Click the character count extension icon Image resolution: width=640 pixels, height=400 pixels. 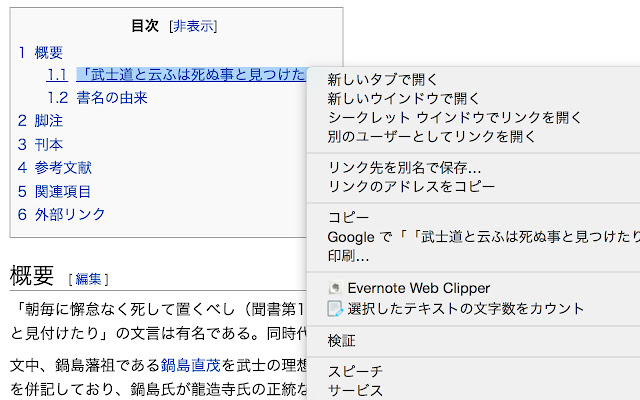tap(335, 308)
